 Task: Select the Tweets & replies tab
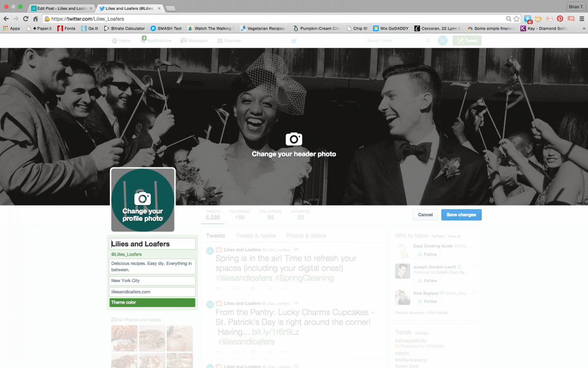(x=256, y=236)
